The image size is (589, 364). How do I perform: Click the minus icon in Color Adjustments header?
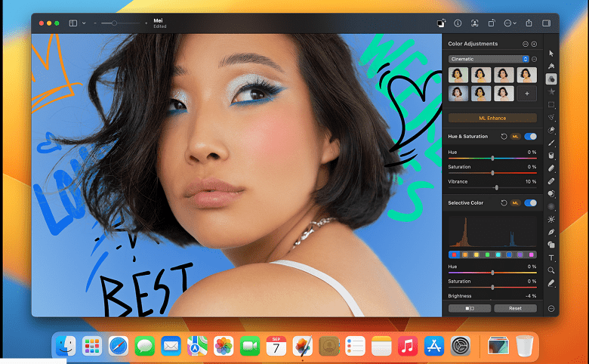[525, 44]
